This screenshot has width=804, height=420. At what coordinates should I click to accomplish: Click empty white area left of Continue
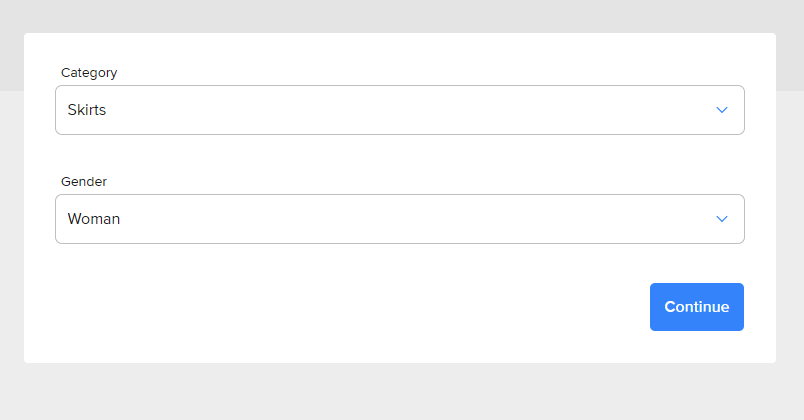(349, 307)
